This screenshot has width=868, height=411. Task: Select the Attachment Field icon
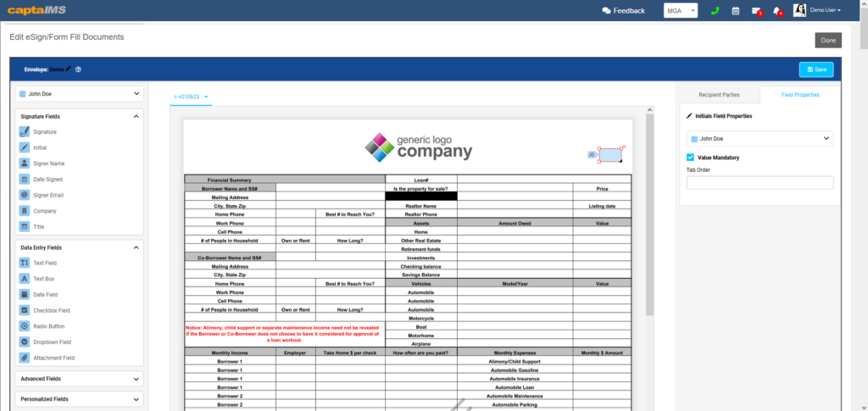pyautogui.click(x=24, y=358)
